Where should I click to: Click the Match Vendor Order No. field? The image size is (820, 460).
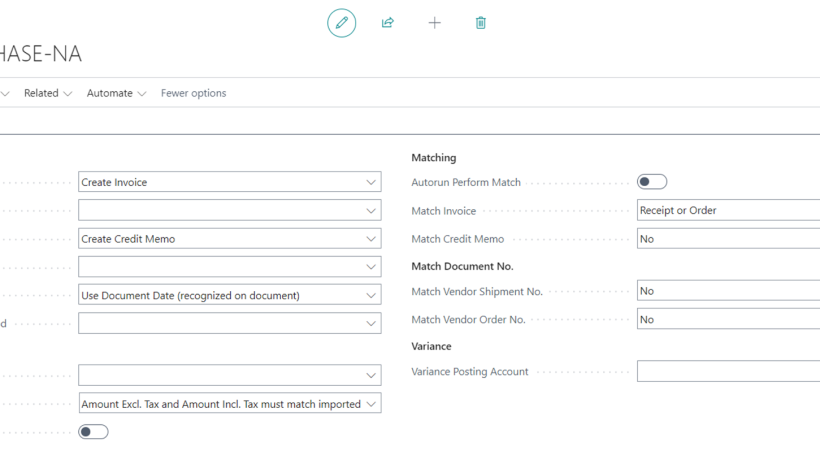(x=727, y=320)
